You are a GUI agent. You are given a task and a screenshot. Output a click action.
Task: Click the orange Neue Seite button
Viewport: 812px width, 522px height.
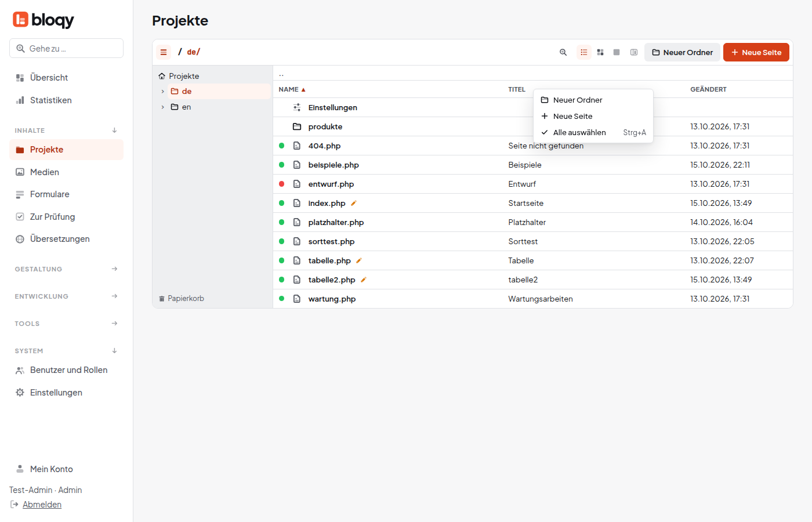coord(756,52)
